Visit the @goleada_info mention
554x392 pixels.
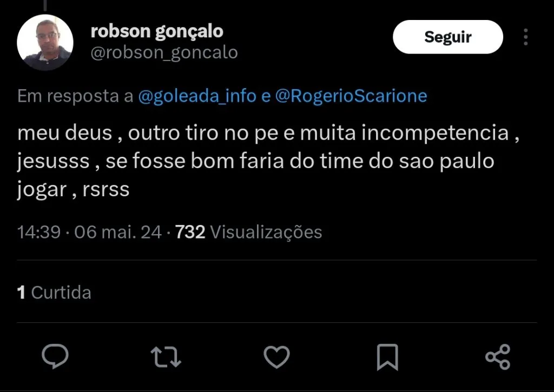point(197,96)
